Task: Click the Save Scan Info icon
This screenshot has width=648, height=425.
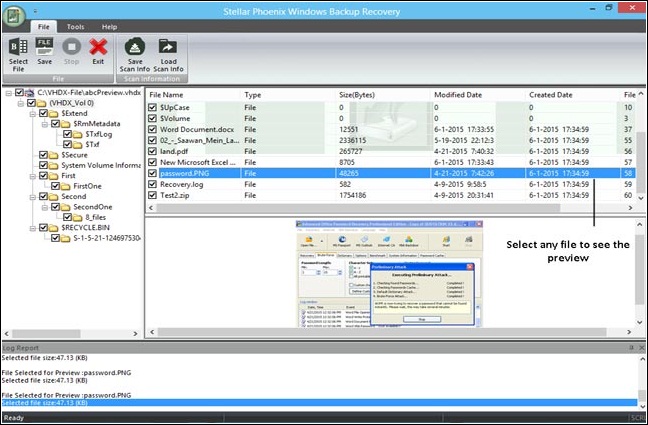Action: point(135,46)
